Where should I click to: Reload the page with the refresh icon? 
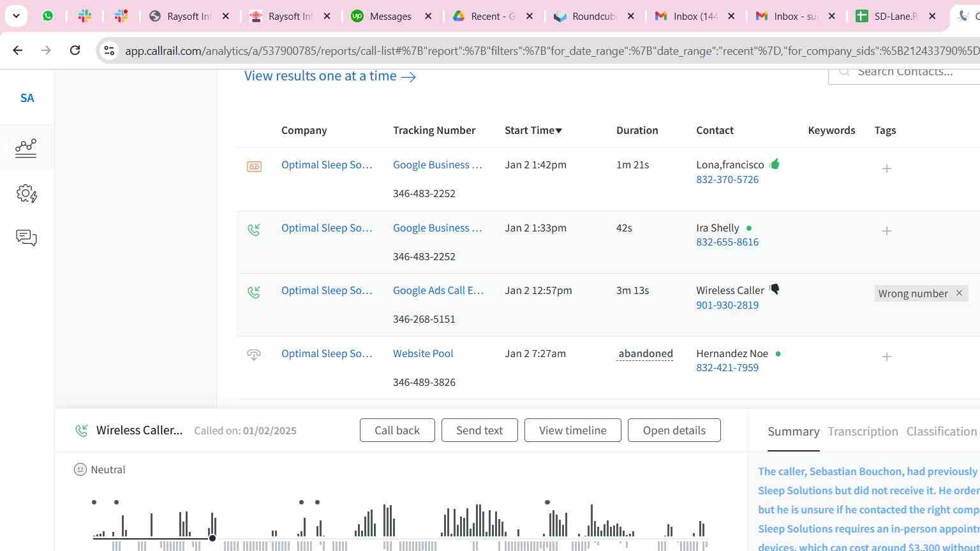point(75,50)
